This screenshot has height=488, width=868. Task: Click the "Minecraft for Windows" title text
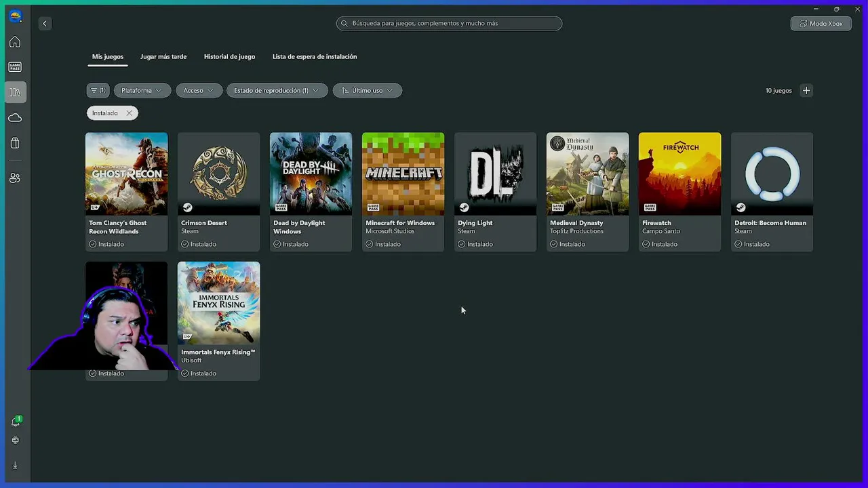point(400,223)
